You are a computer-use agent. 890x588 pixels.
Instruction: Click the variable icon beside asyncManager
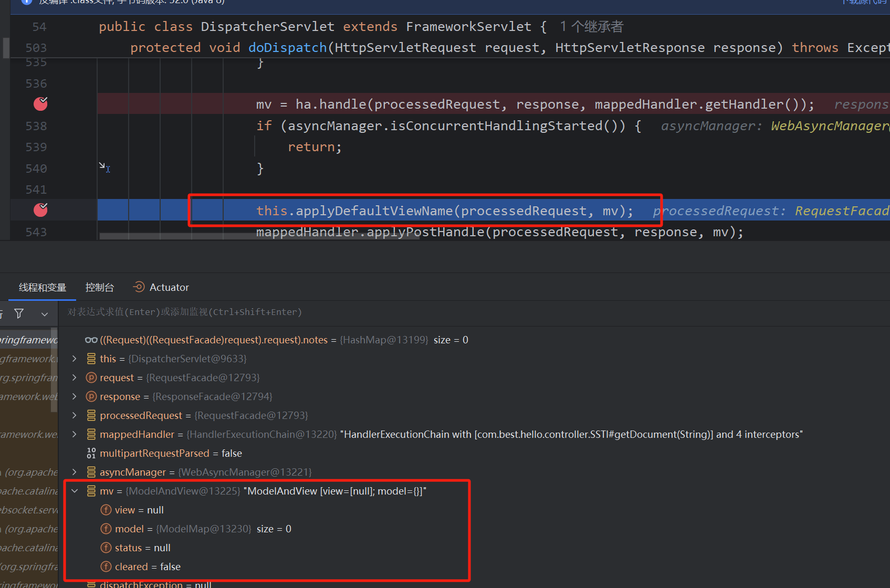91,472
